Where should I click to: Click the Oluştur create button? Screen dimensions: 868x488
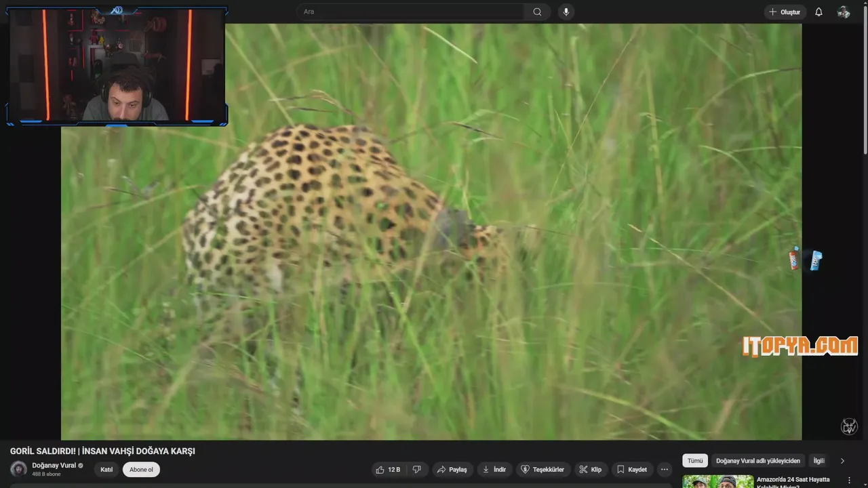pyautogui.click(x=785, y=12)
